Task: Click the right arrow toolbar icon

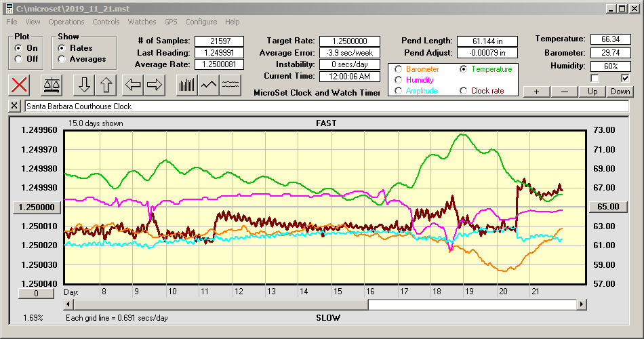Action: pos(155,85)
